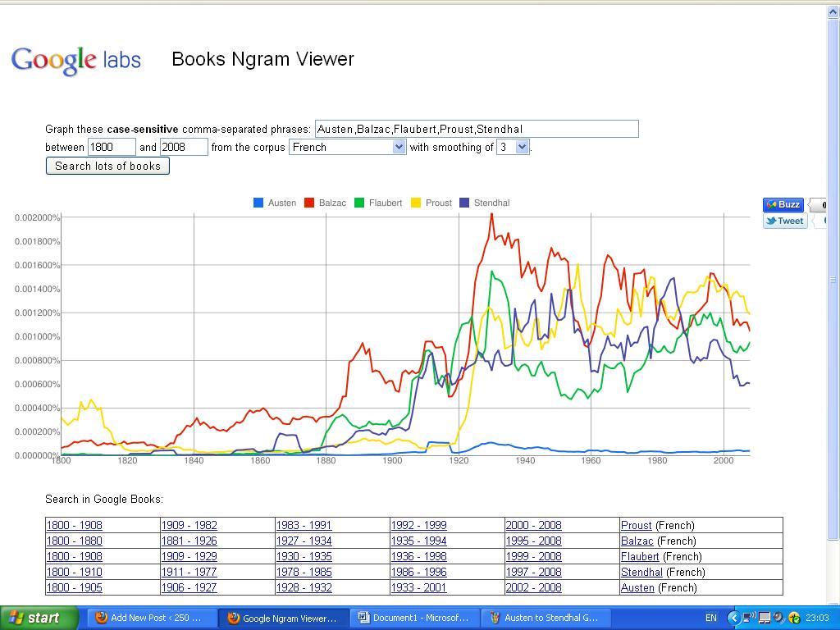Open the Windows start menu
The height and width of the screenshot is (630, 840).
click(39, 618)
